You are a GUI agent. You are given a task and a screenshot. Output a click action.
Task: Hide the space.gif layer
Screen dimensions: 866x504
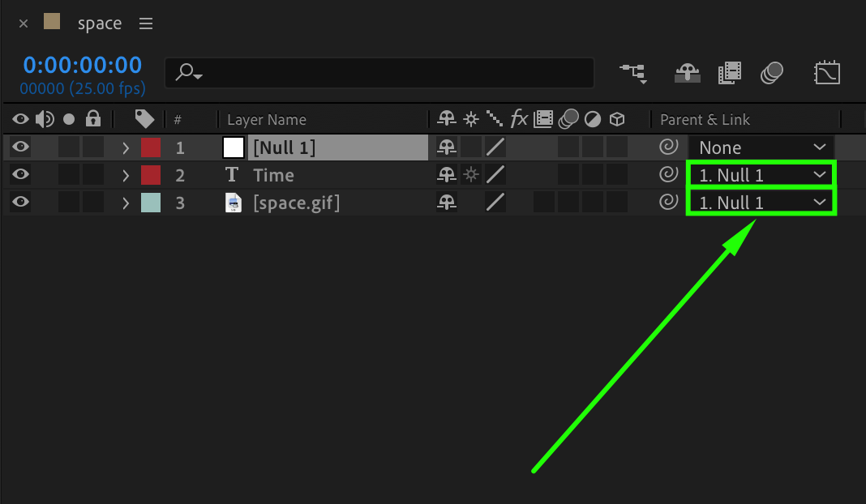tap(21, 203)
